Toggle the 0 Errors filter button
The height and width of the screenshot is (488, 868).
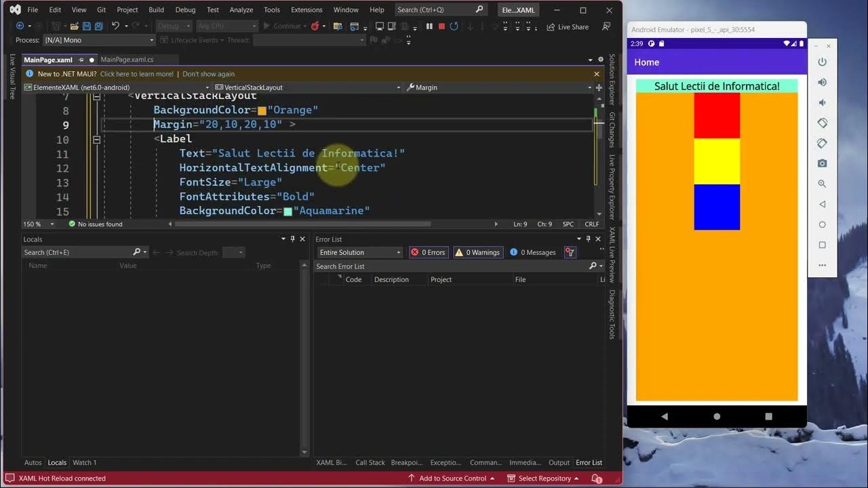(x=429, y=252)
